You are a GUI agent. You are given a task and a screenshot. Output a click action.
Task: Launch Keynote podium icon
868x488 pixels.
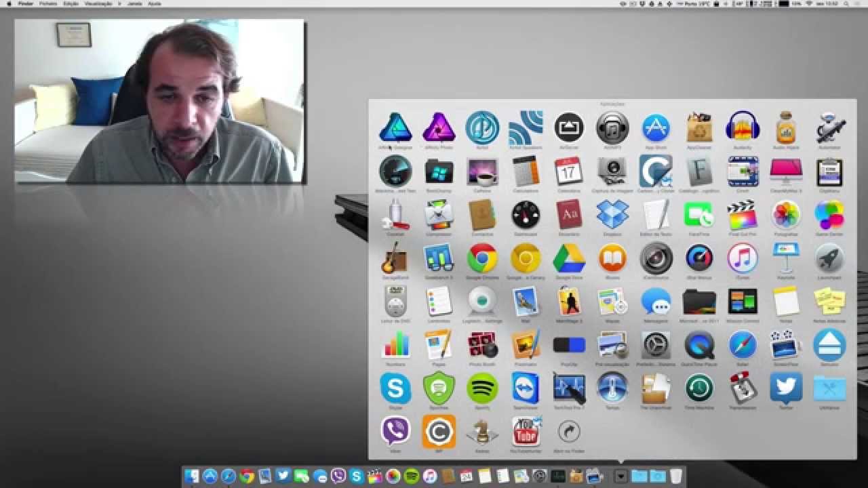tap(786, 258)
